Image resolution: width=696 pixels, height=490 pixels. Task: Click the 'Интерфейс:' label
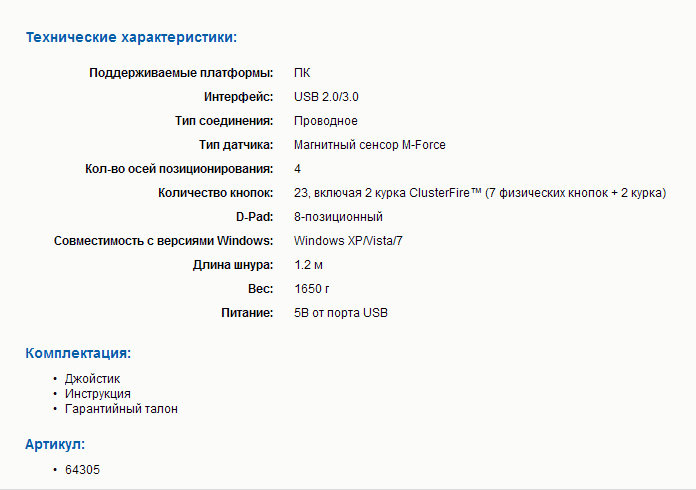point(238,97)
